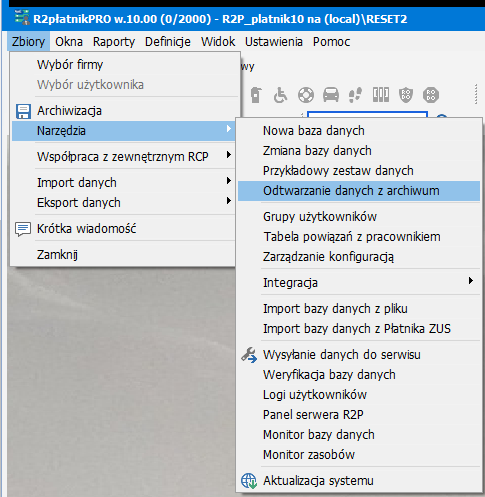Open Grupy użytkowników

click(359, 217)
